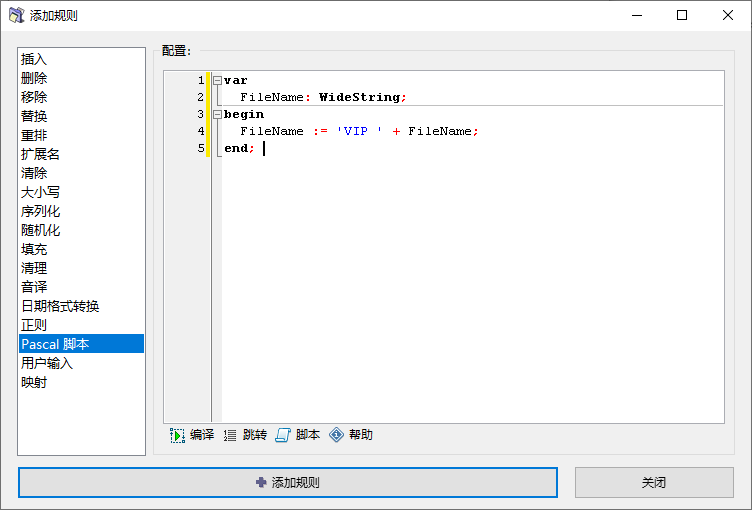This screenshot has height=510, width=752.
Task: Choose the 大小写 rule in list
Action: tap(81, 192)
